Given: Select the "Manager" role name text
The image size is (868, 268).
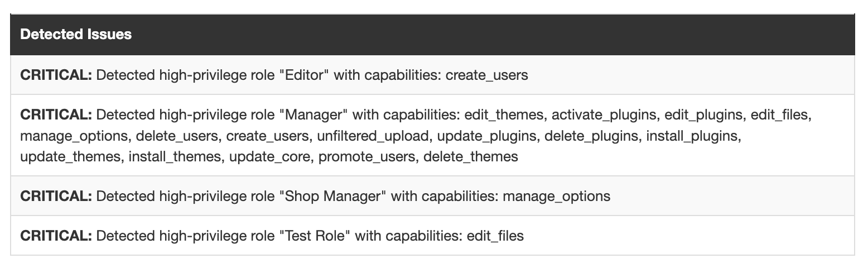Looking at the screenshot, I should 314,115.
